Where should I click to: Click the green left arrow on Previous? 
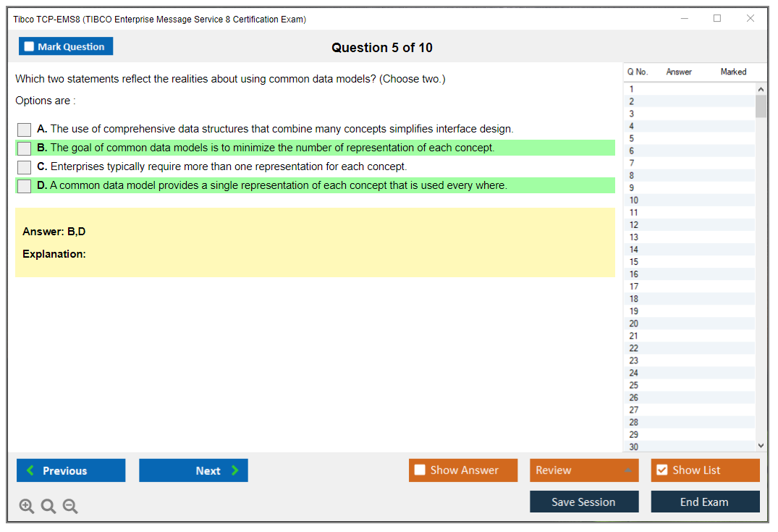(x=30, y=470)
